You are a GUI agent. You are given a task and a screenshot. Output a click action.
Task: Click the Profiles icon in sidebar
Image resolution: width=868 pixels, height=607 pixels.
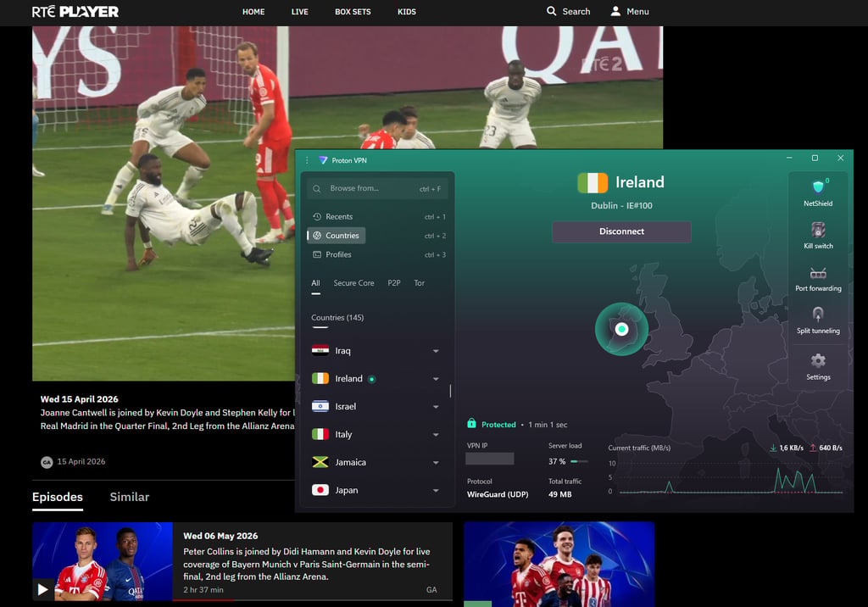coord(317,255)
